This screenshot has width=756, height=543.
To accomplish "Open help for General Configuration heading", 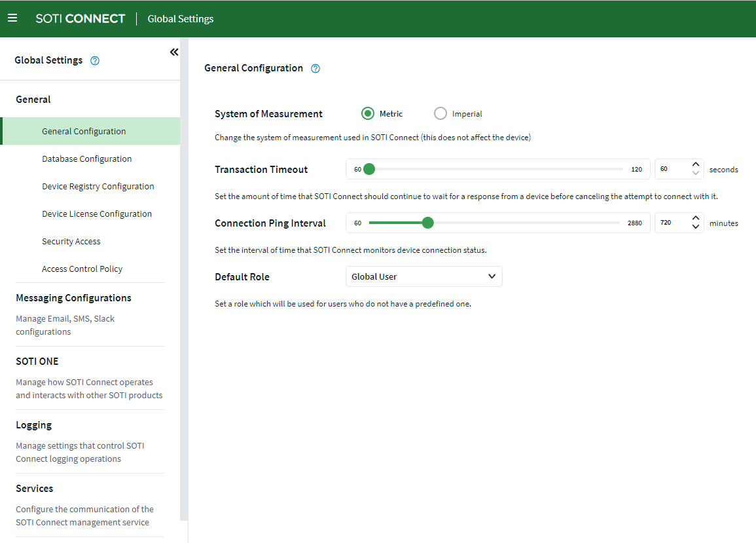I will click(x=315, y=69).
